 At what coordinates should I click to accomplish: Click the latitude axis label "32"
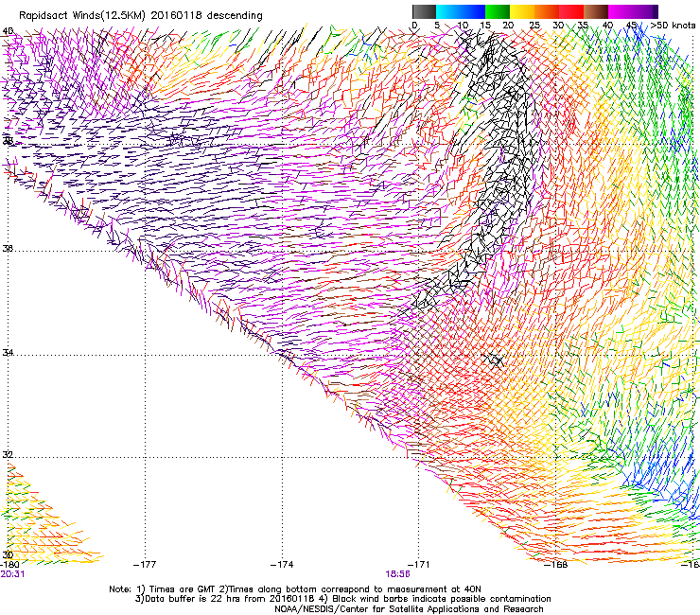(x=8, y=455)
